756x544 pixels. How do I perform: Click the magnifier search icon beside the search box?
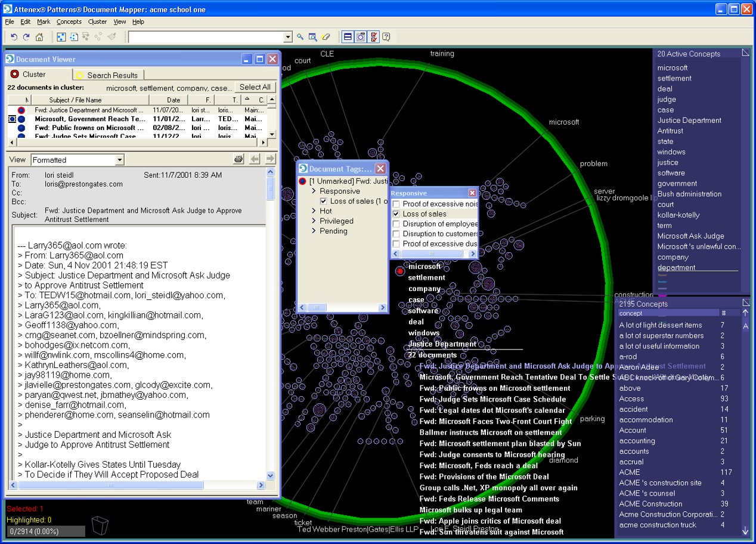(300, 37)
